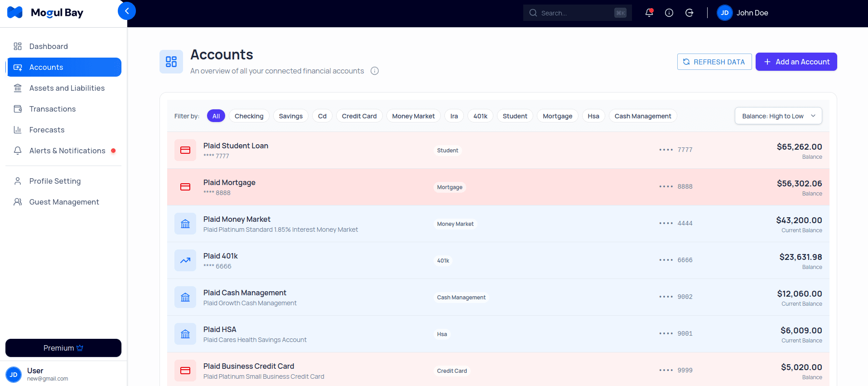Open the Transactions page
The image size is (868, 386).
pyautogui.click(x=63, y=109)
